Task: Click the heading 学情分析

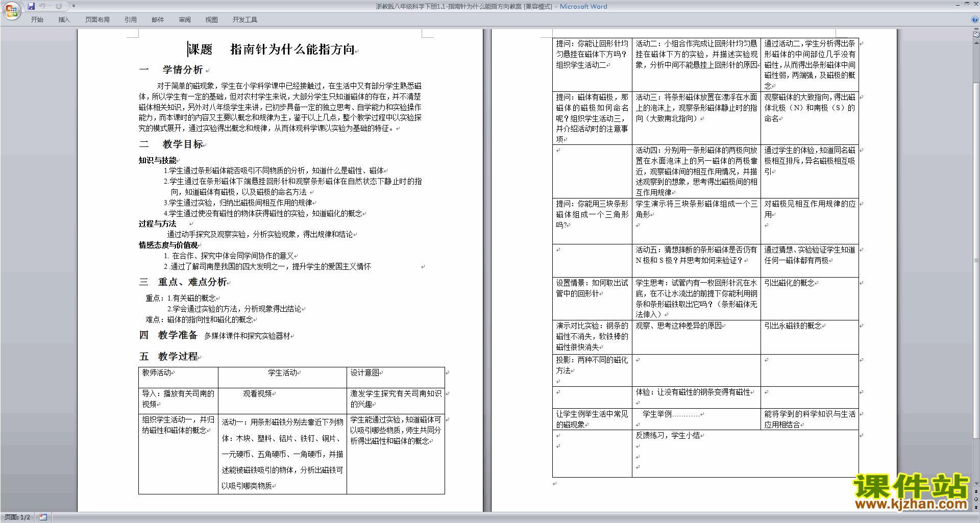Action: pyautogui.click(x=183, y=70)
